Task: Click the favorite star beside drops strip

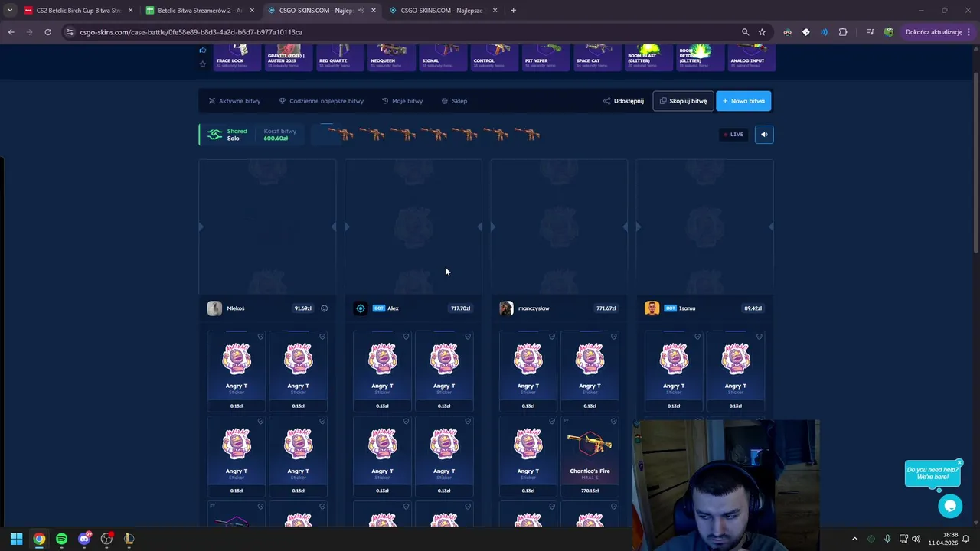Action: (x=203, y=64)
